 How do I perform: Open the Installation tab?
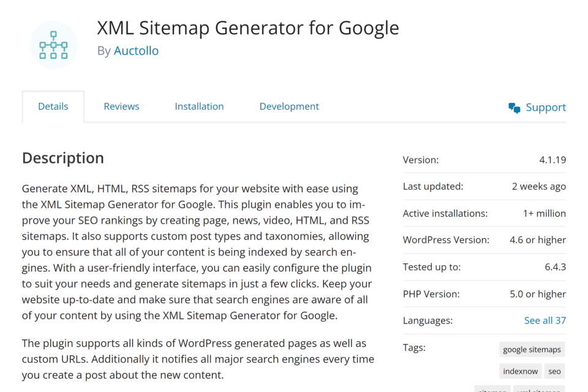click(x=199, y=107)
